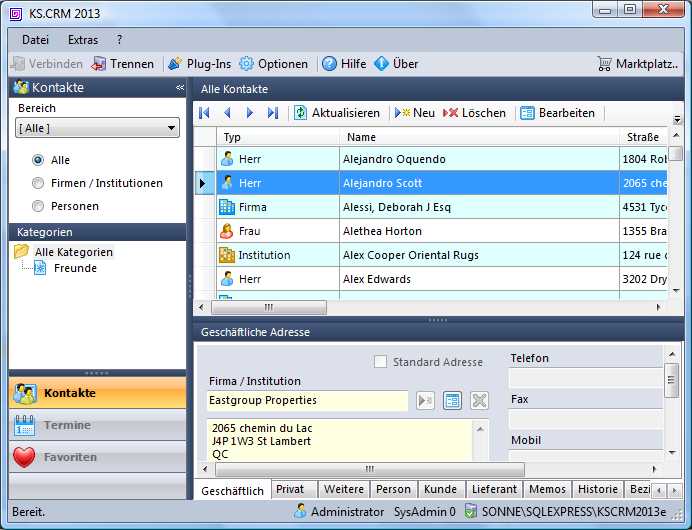Viewport: 692px width, 530px height.
Task: Click the tab strip left arrow
Action: pos(659,490)
